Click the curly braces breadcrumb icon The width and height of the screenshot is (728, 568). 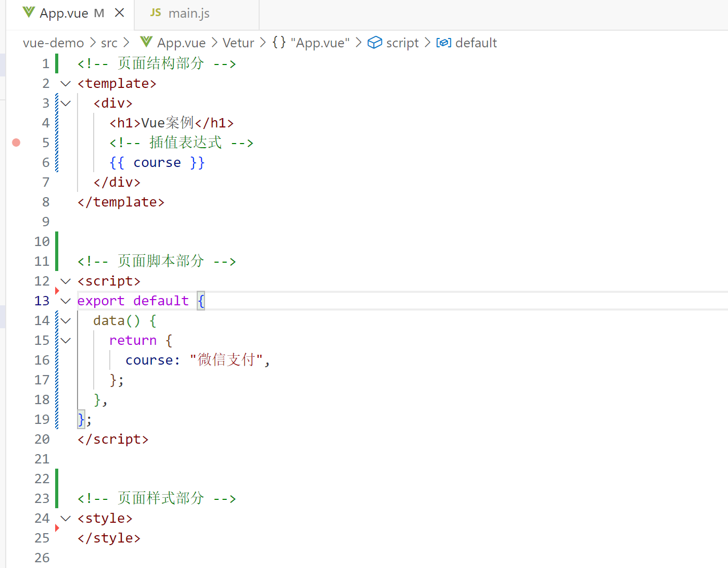point(279,42)
